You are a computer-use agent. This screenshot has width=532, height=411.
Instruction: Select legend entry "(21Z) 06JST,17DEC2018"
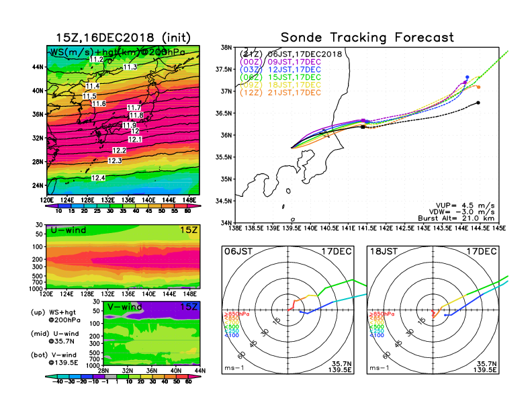click(x=291, y=54)
